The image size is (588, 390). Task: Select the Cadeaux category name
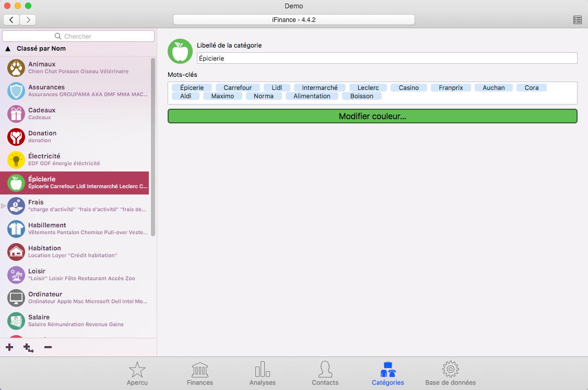tap(42, 110)
